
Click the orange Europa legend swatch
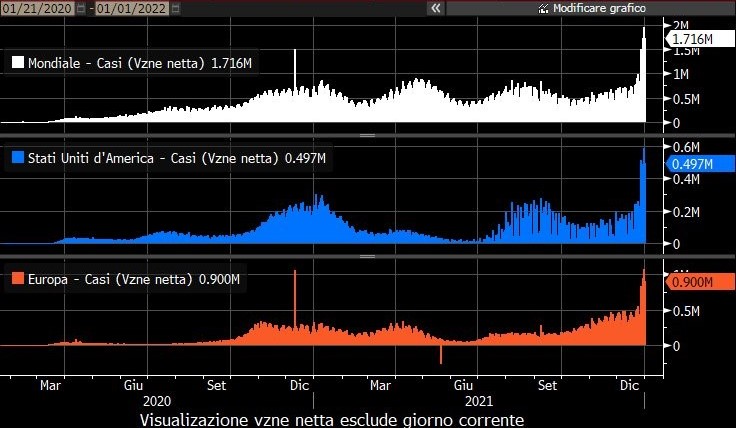coord(17,280)
